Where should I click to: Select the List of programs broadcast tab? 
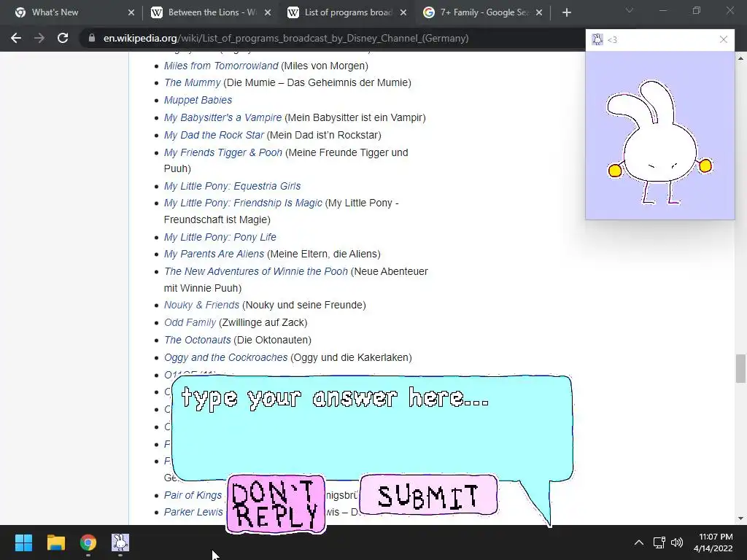click(x=348, y=12)
